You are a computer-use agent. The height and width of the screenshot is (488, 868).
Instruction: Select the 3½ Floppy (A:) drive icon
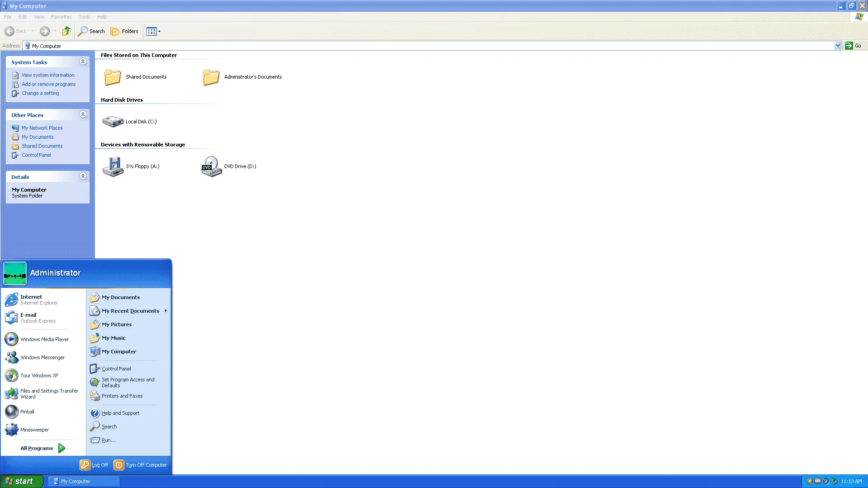[113, 167]
